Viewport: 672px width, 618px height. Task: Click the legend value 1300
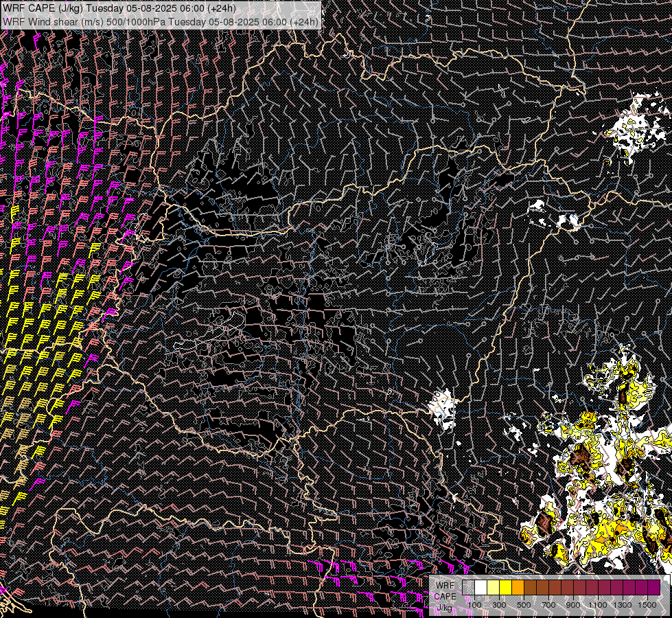623,605
